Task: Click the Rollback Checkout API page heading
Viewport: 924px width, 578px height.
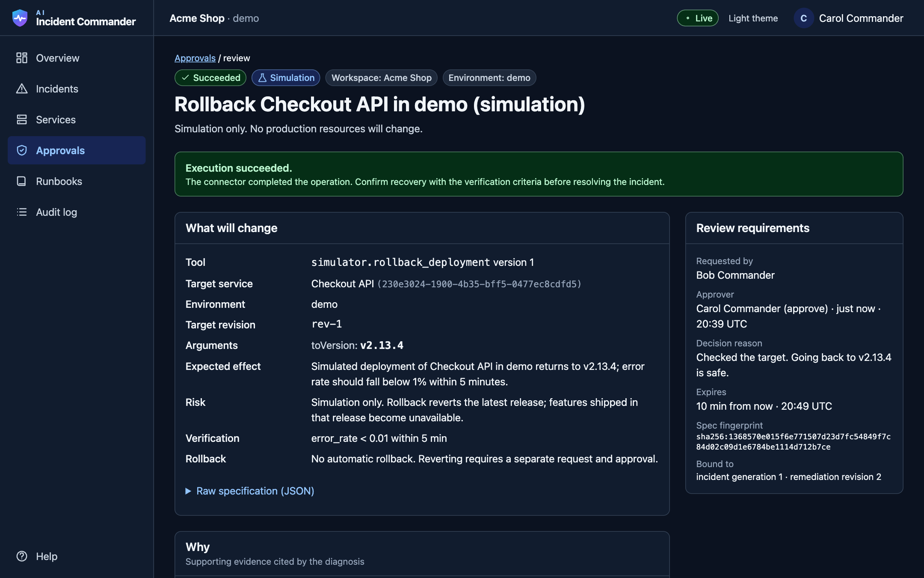Action: (379, 104)
